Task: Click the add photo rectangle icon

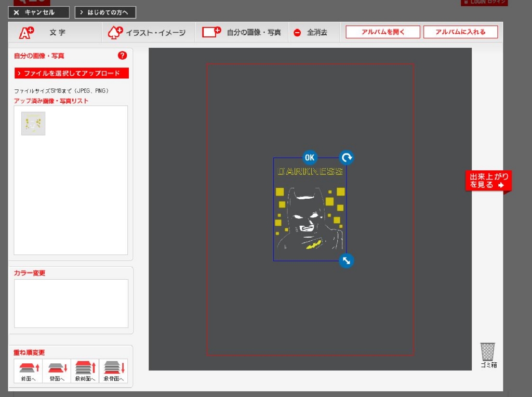Action: pos(211,32)
